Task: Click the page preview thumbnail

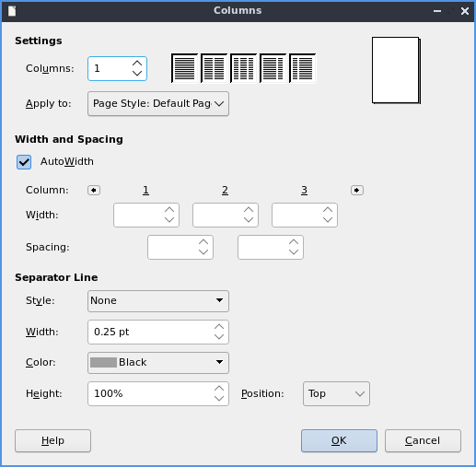Action: point(396,70)
